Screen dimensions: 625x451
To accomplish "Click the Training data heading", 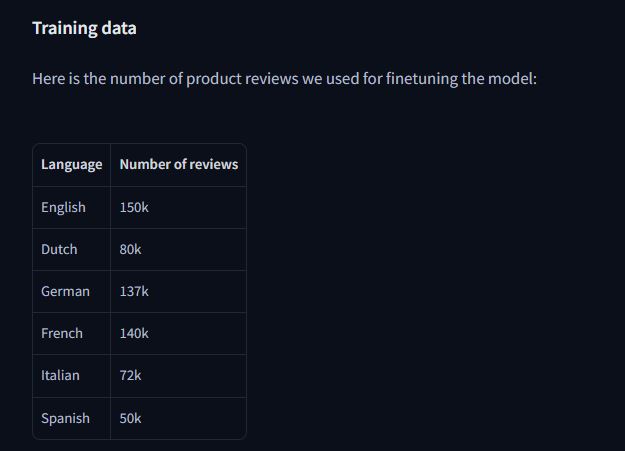I will (84, 28).
